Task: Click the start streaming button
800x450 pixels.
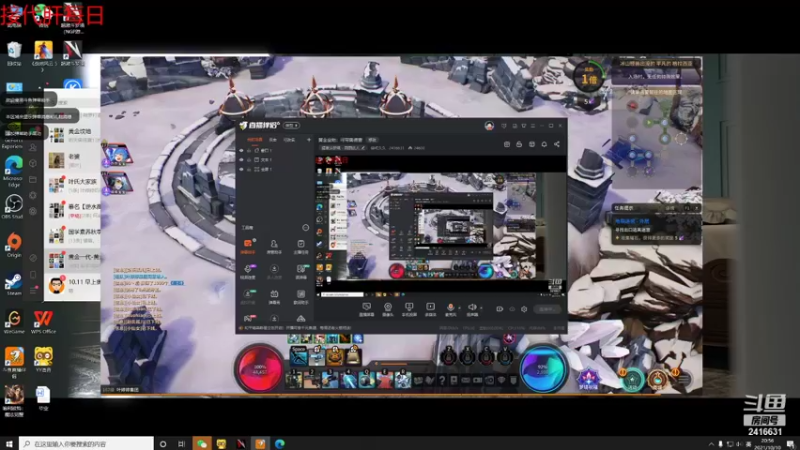Action: [546, 309]
